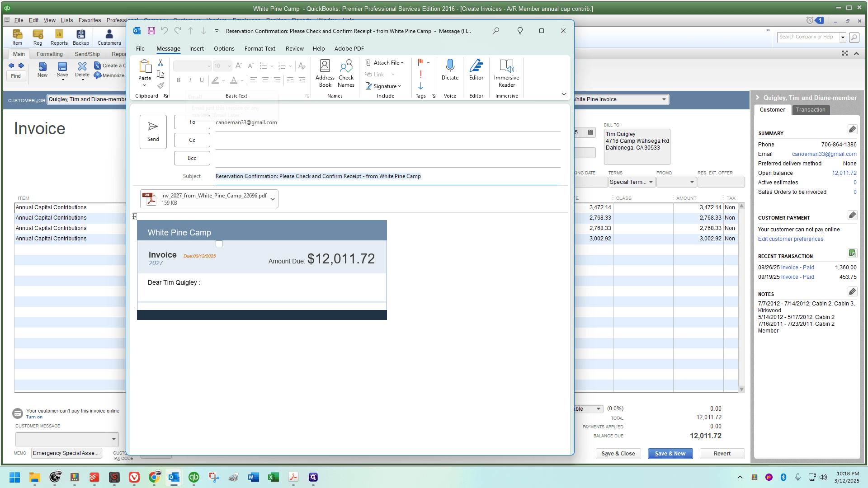
Task: Open the invoice date calendar icon
Action: coord(590,132)
